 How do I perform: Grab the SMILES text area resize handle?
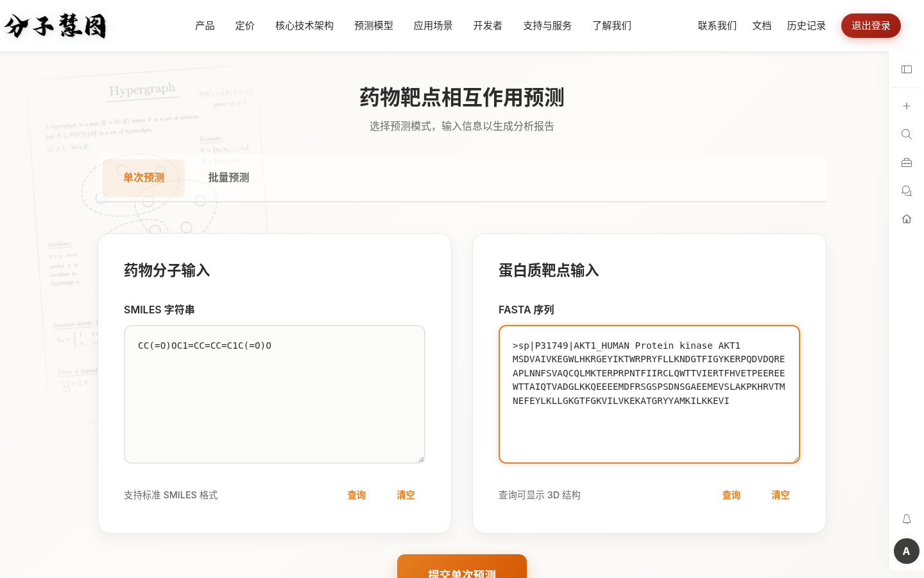421,459
